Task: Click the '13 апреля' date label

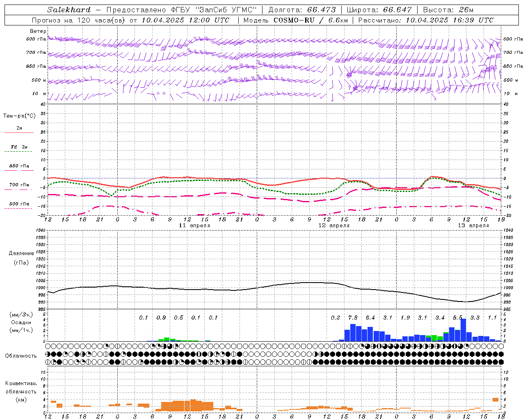Action: 473,226
